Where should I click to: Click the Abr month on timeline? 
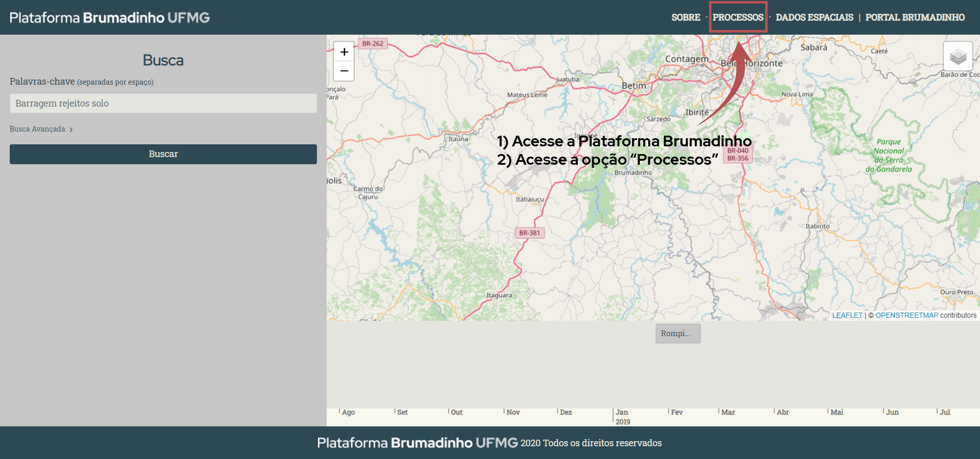pos(782,412)
